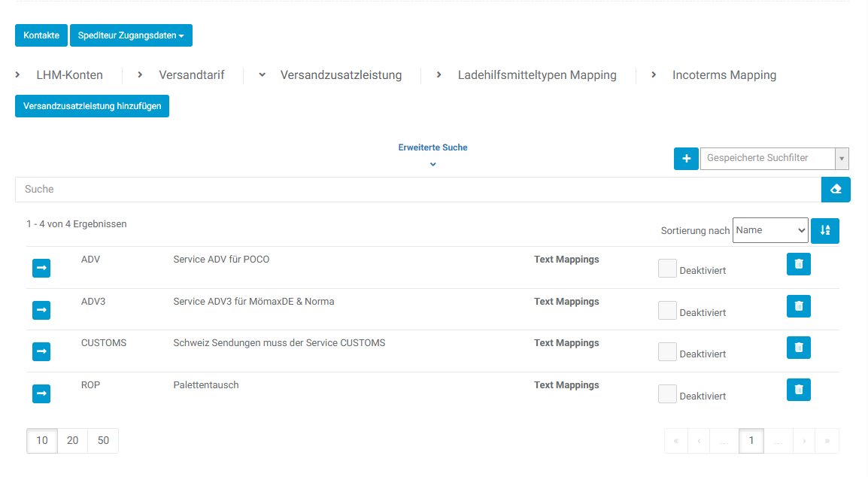Open the Gespeicherte Suchfilter combo box

[x=773, y=159]
